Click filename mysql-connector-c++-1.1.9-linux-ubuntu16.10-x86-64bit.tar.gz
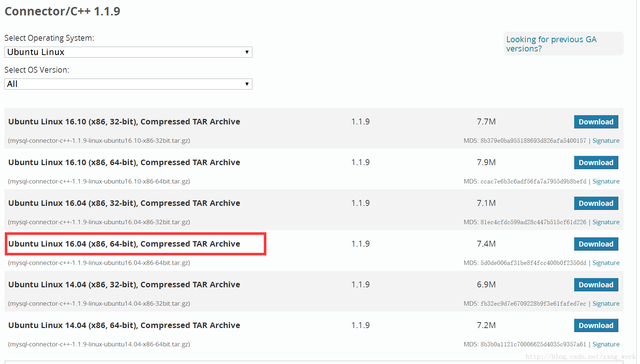640x364 pixels. [x=99, y=181]
